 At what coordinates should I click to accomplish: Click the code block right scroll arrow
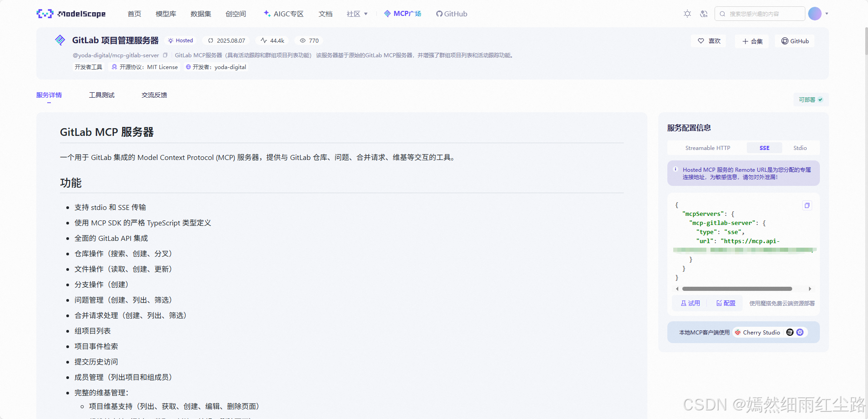tap(810, 289)
